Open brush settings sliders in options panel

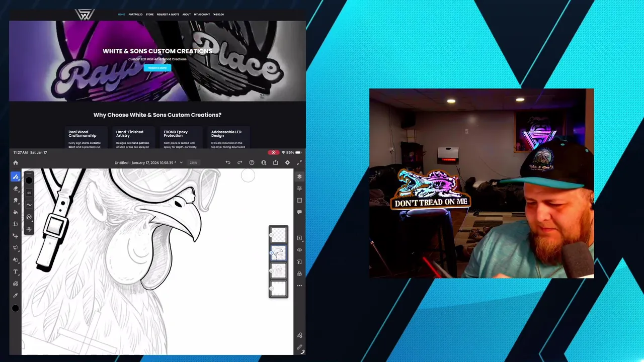29,229
